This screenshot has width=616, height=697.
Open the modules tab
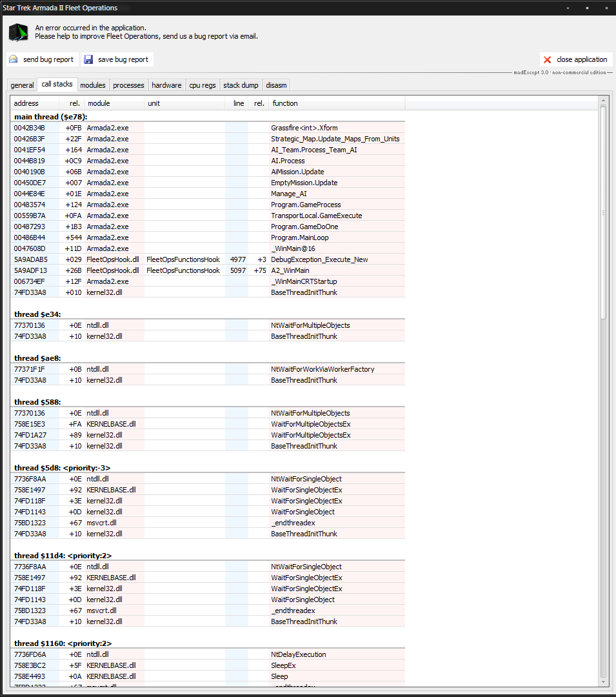click(x=93, y=85)
